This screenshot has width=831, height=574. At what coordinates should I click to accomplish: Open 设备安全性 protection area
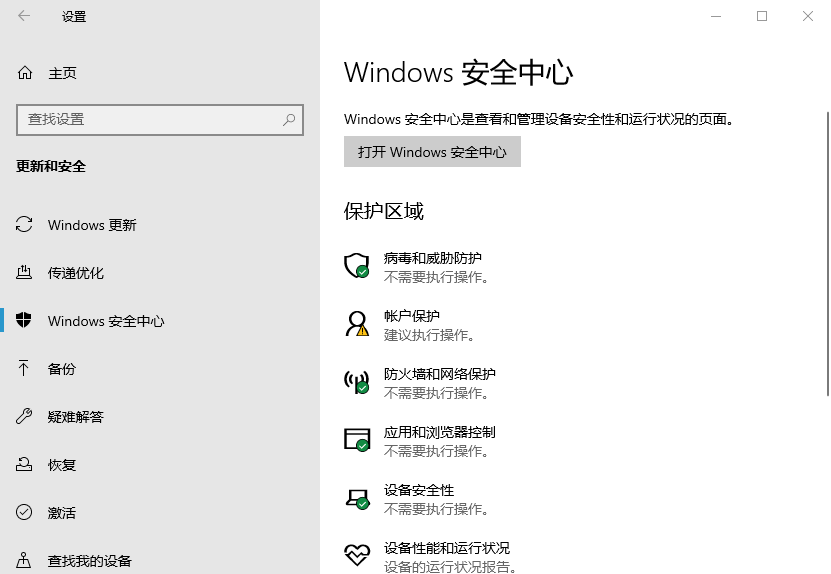coord(417,499)
